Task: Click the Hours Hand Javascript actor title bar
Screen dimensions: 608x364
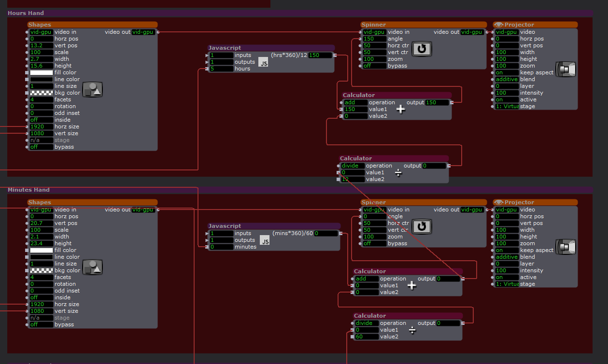Action: pos(270,48)
